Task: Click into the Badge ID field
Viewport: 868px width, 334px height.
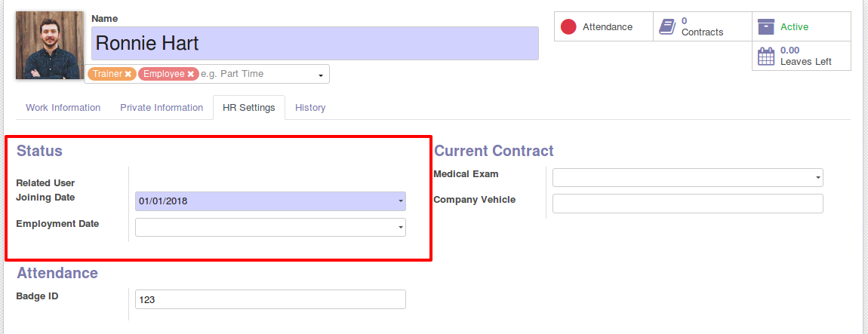Action: (270, 300)
